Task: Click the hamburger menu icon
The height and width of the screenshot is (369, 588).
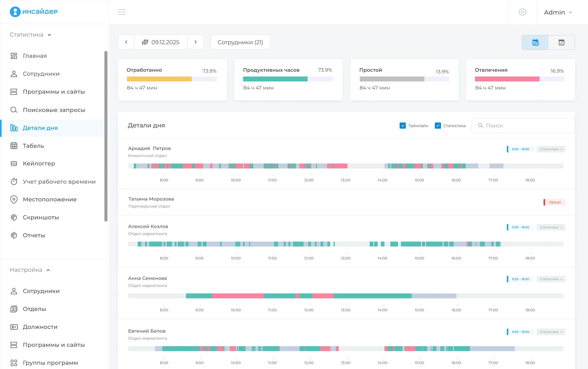Action: 122,12
